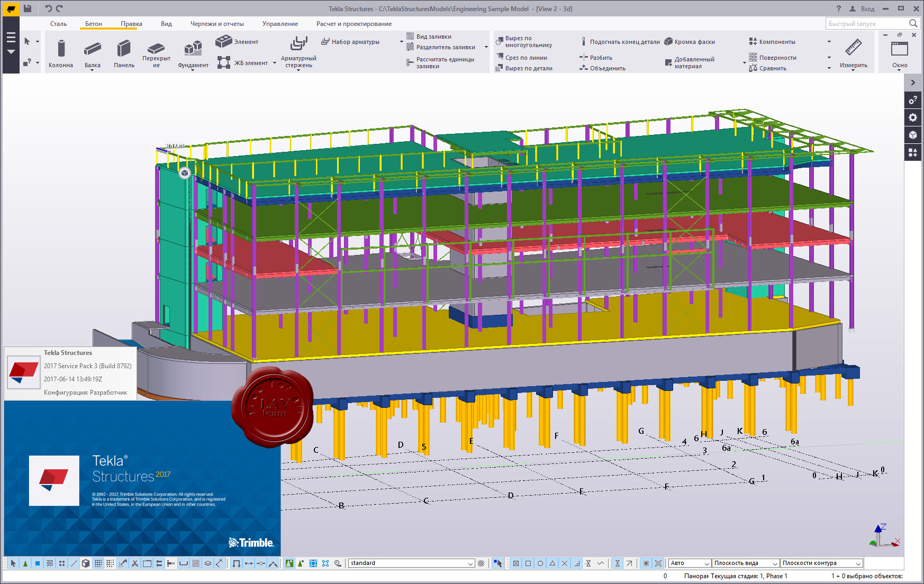Click the Разбить command
924x584 pixels.
(596, 58)
